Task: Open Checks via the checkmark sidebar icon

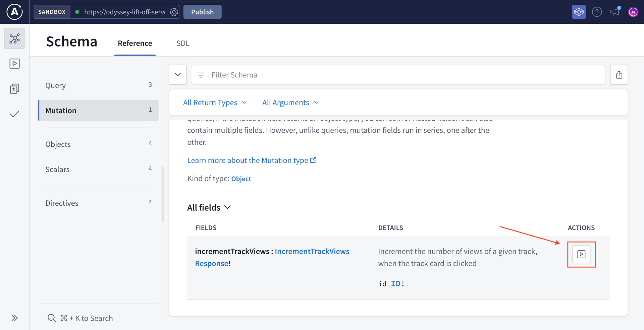Action: coord(14,114)
